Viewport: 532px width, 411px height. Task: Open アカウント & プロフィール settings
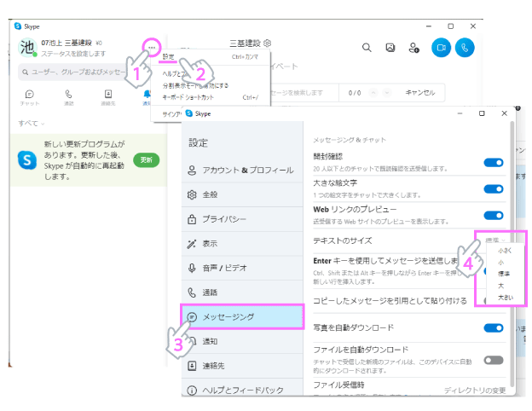242,170
